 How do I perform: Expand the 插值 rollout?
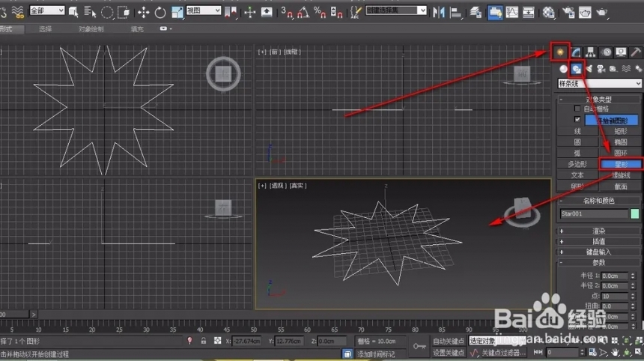[x=599, y=241]
